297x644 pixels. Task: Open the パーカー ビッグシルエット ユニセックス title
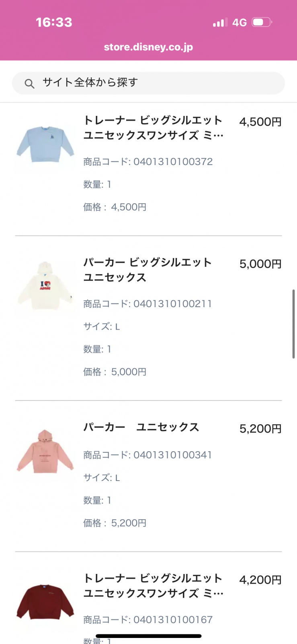click(x=147, y=270)
